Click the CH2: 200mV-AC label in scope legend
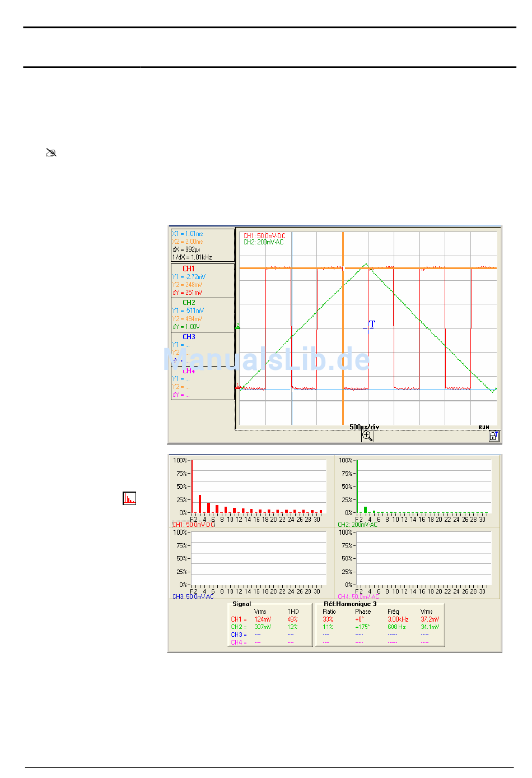This screenshot has height=778, width=532. click(264, 242)
